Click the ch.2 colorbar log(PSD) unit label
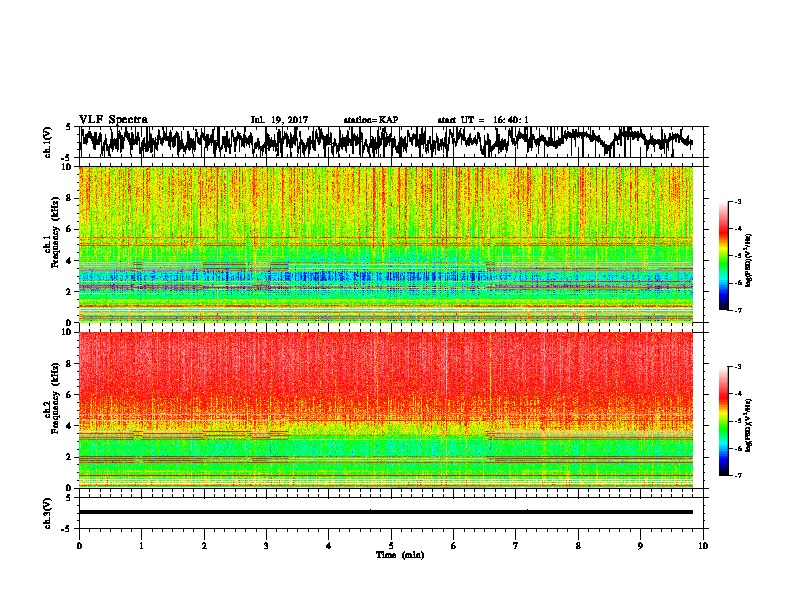 click(748, 425)
